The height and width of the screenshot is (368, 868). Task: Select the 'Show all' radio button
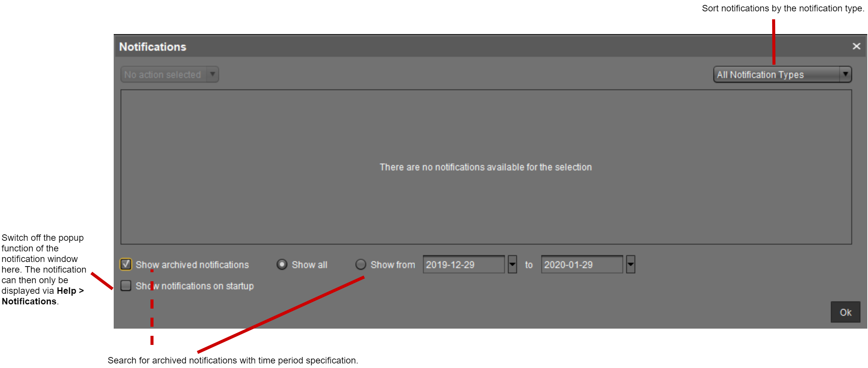click(x=282, y=264)
